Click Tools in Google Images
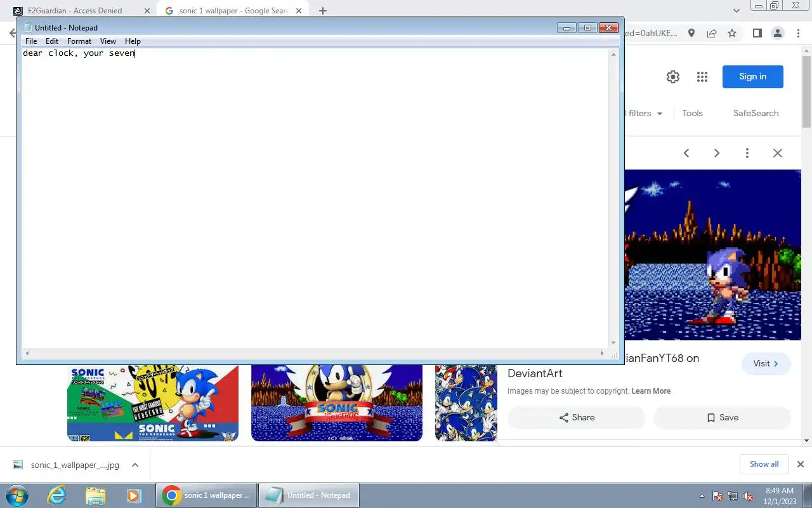The height and width of the screenshot is (508, 812). pos(692,113)
